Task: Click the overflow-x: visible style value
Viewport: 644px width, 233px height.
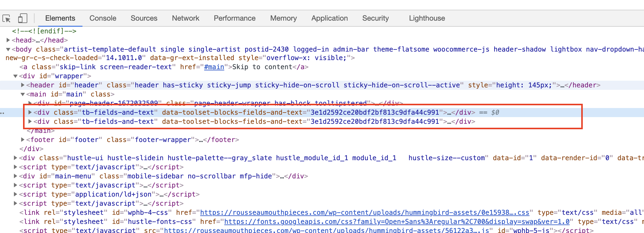Action: 306,58
